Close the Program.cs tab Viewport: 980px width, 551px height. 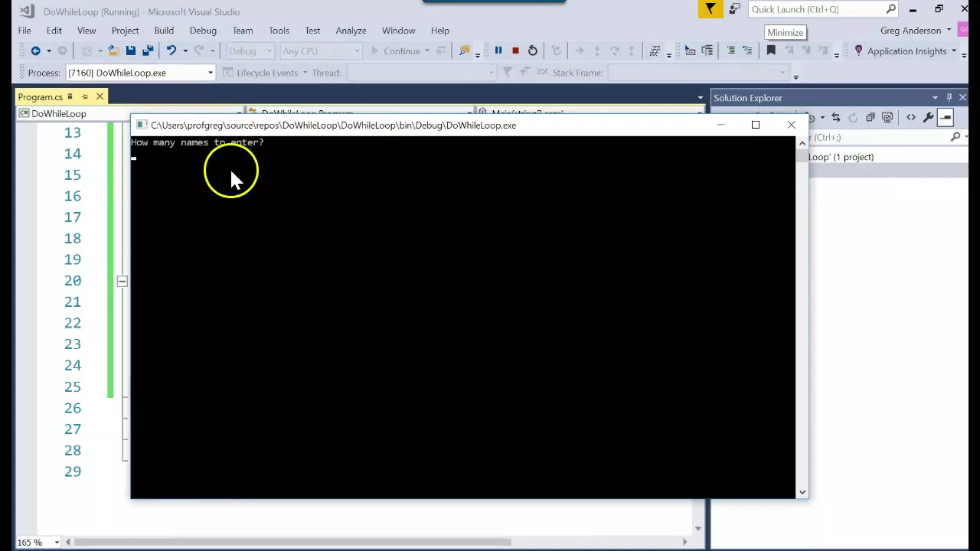click(x=100, y=97)
